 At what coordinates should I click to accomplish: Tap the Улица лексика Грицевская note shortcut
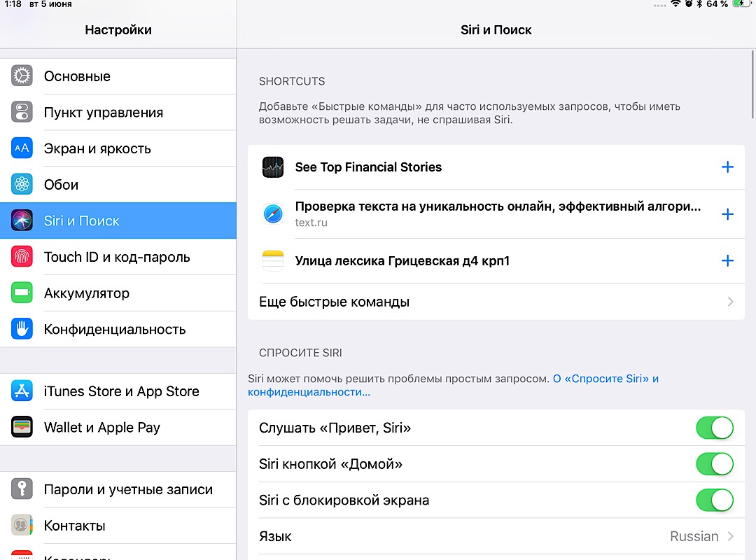coord(402,261)
